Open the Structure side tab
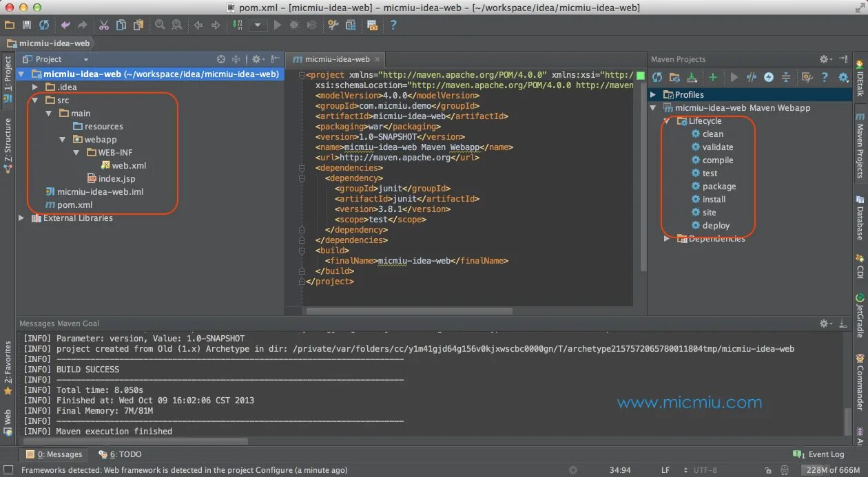The image size is (868, 477). (x=8, y=145)
